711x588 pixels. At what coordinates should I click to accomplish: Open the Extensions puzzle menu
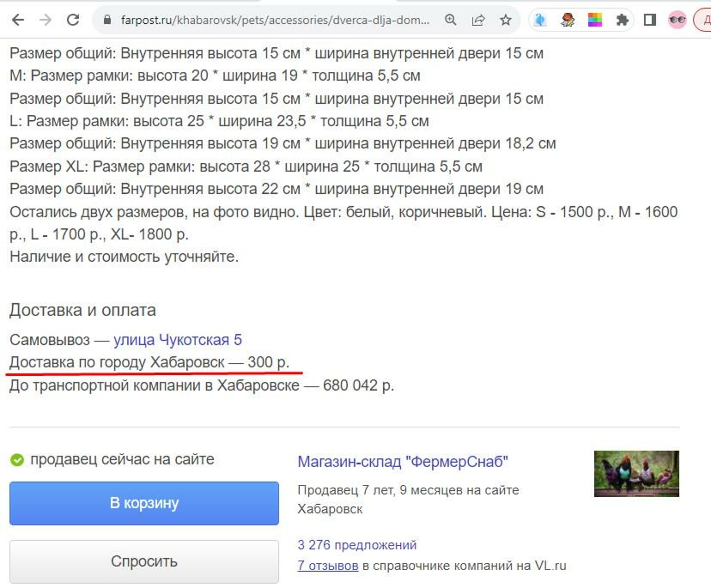tap(622, 20)
